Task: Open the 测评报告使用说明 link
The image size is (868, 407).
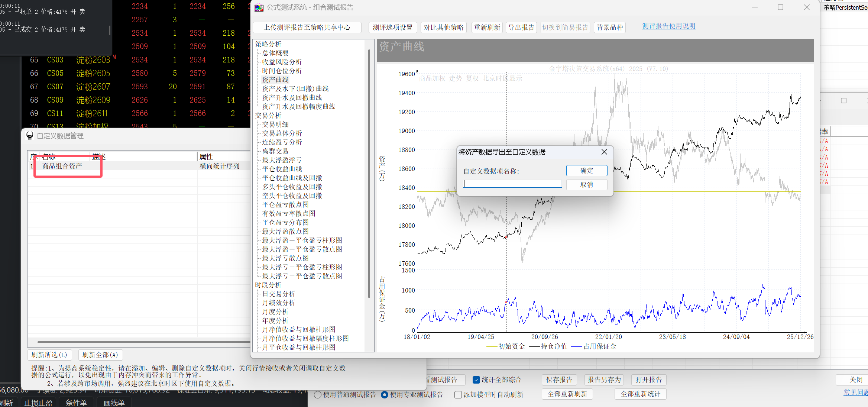Action: 668,26
